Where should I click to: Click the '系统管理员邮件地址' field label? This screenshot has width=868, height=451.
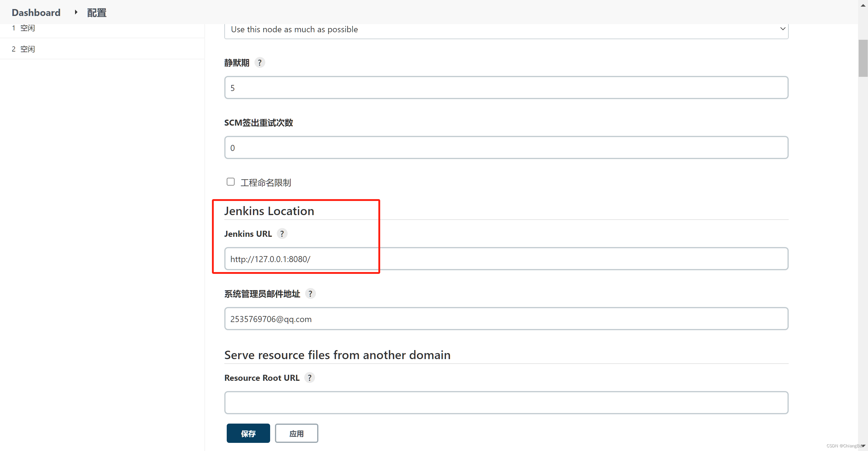click(x=262, y=294)
